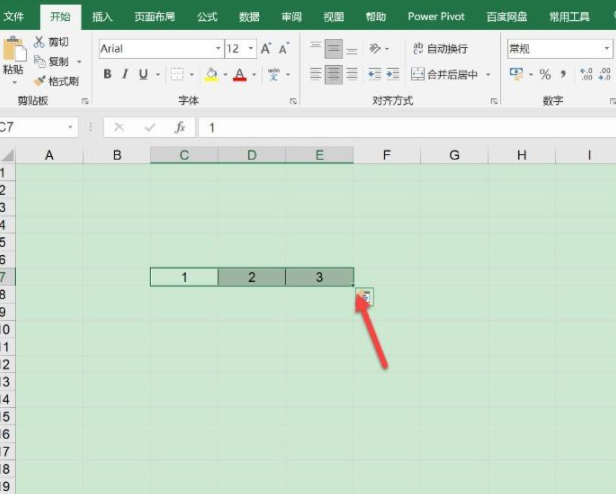The width and height of the screenshot is (616, 494).
Task: Click the Insert Function fx button
Action: 180,127
